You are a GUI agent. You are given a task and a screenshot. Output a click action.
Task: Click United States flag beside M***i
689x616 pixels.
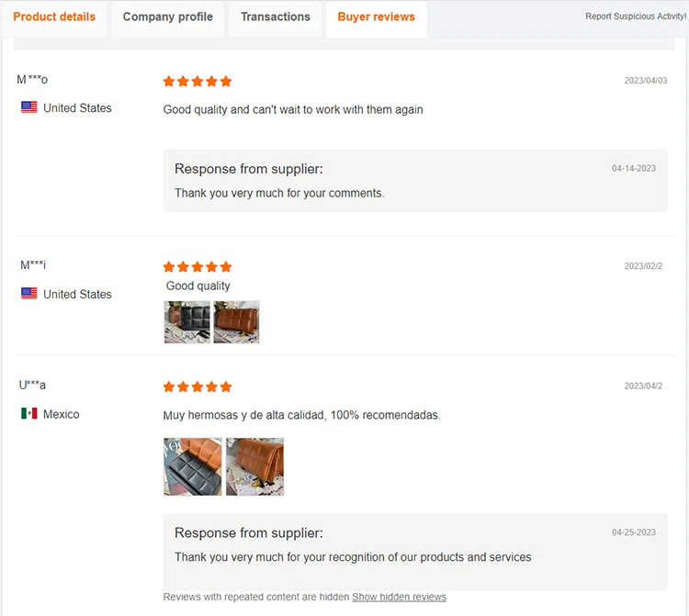click(x=29, y=294)
